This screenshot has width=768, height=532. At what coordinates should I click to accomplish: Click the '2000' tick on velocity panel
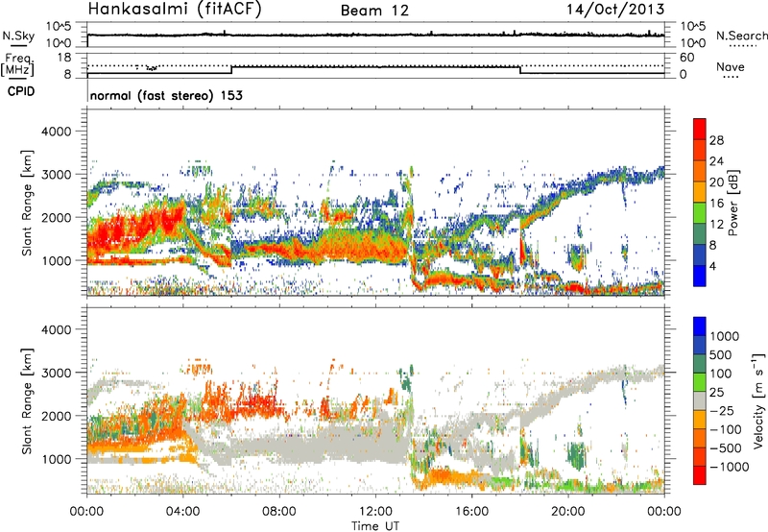click(57, 416)
